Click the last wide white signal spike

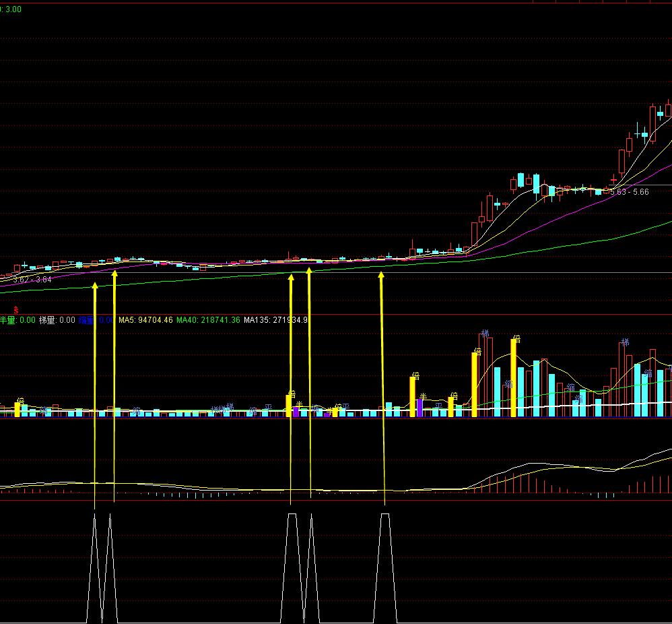(385, 566)
